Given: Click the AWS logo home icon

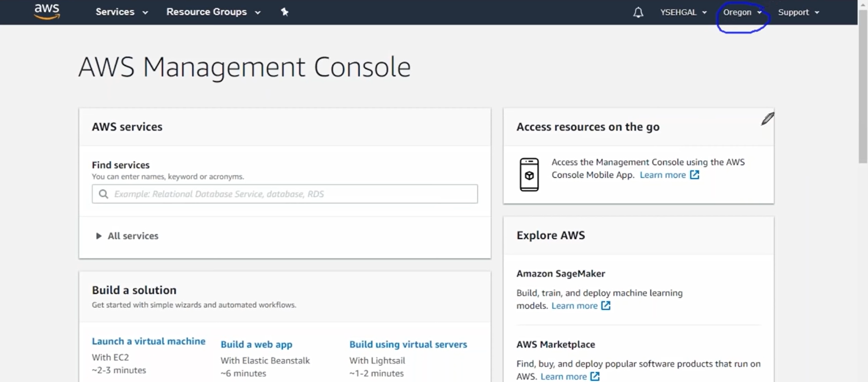Looking at the screenshot, I should pos(47,11).
